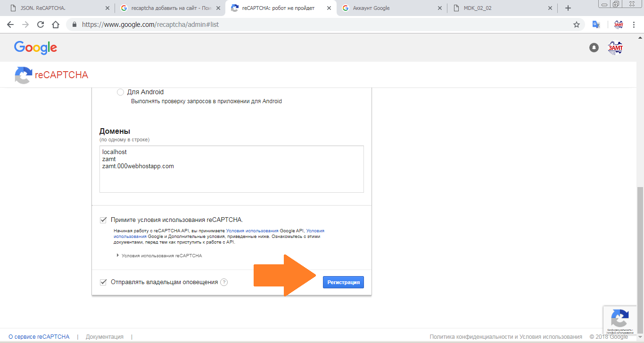Open the ЗАМТ account avatar
The width and height of the screenshot is (644, 343).
(615, 48)
